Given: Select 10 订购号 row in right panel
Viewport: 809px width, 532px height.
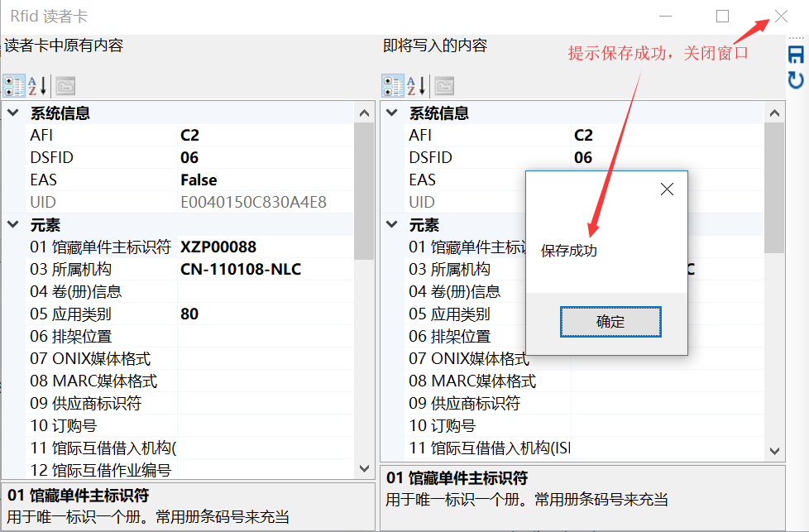Looking at the screenshot, I should pyautogui.click(x=584, y=426).
